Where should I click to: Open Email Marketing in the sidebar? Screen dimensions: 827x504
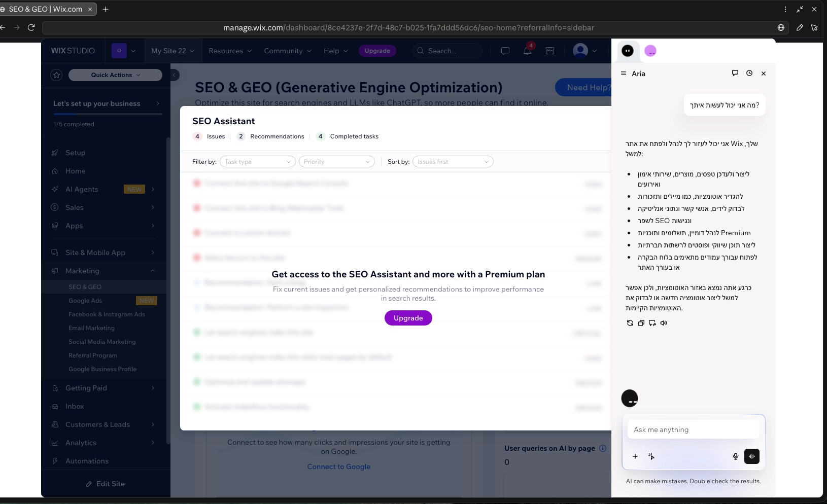(104, 328)
